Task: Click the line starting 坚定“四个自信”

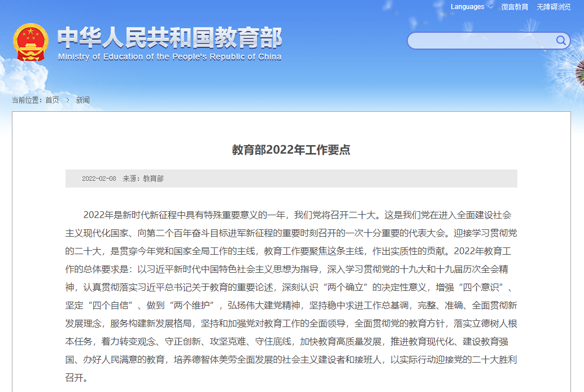Action: [291, 306]
